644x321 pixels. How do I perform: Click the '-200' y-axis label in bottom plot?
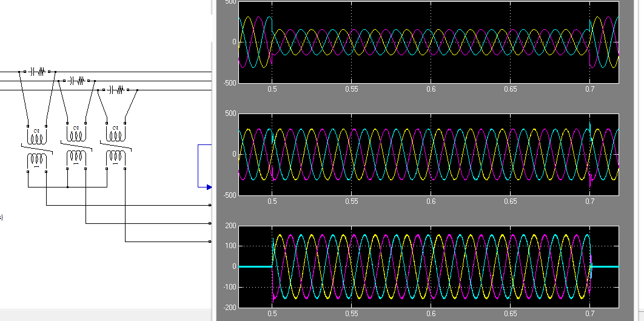(230, 308)
